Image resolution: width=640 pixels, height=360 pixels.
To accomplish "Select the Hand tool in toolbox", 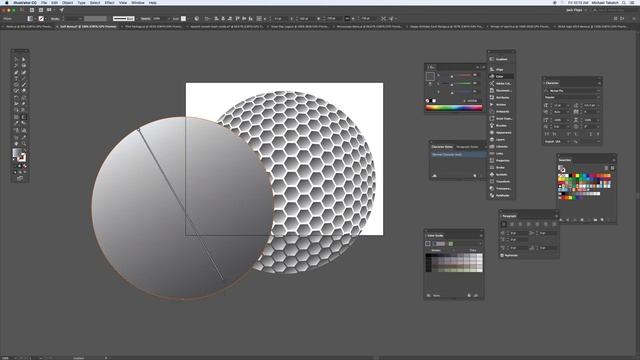I will click(16, 143).
